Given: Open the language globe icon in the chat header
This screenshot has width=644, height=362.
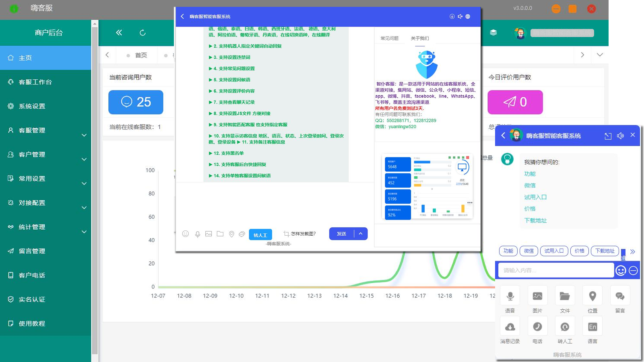Looking at the screenshot, I should point(468,16).
